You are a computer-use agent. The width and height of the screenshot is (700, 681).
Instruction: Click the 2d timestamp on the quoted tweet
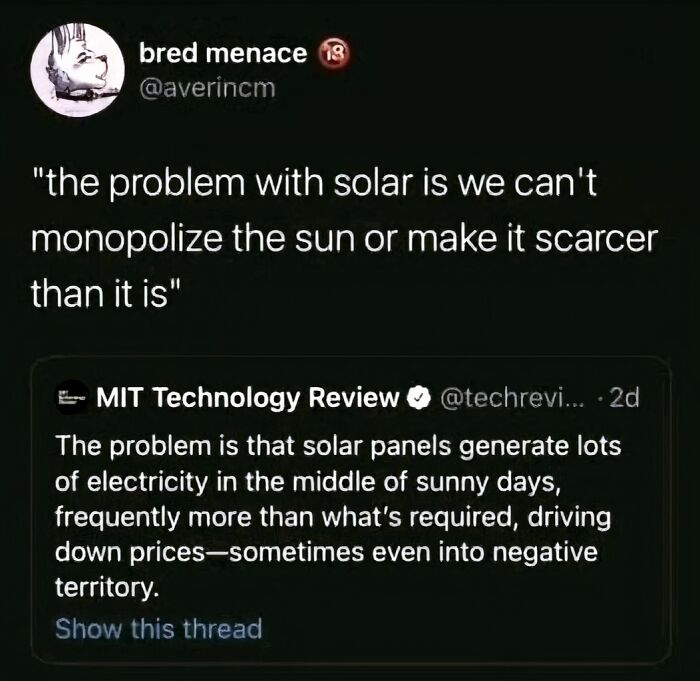click(x=625, y=399)
